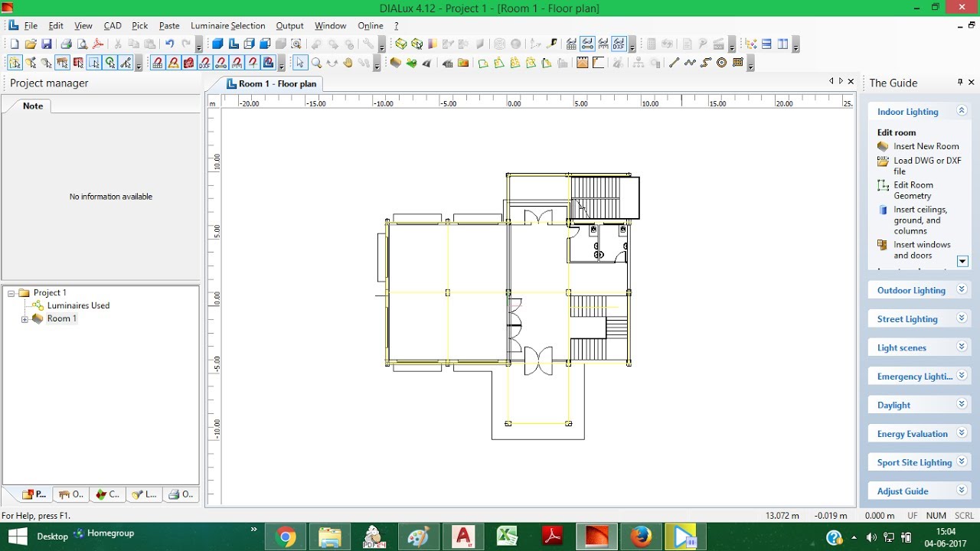Screen dimensions: 980x551
Task: Toggle the highlighted ruler help lines icon
Action: pyautogui.click(x=587, y=44)
